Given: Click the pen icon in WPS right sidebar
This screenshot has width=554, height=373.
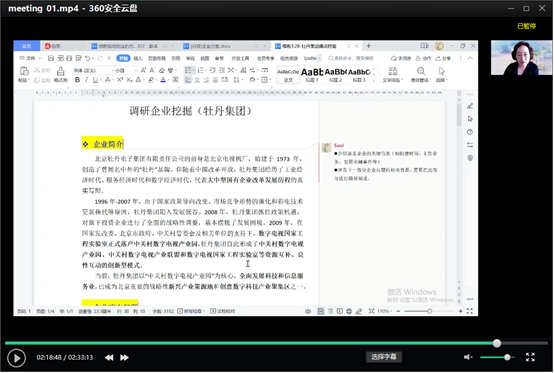Looking at the screenshot, I should pyautogui.click(x=470, y=106).
